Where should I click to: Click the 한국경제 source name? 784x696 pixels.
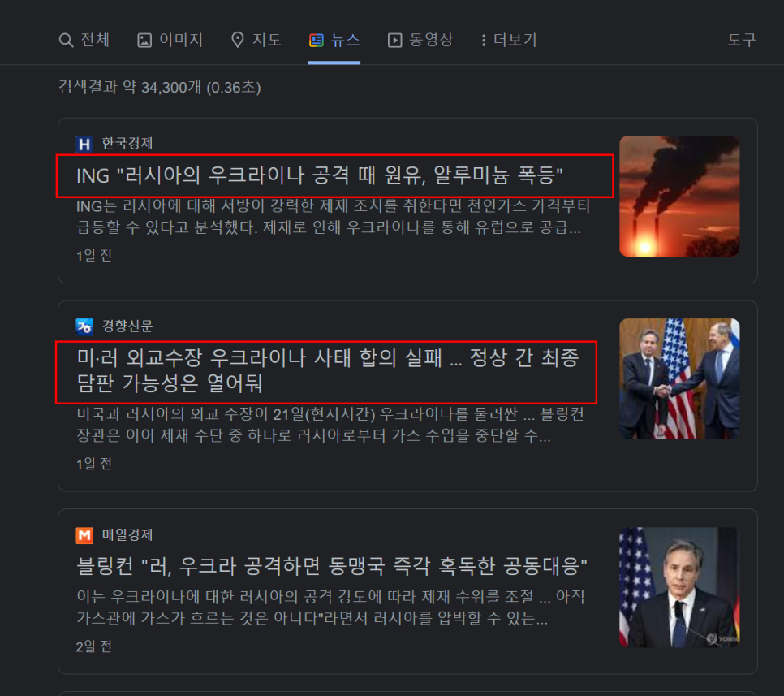point(127,144)
